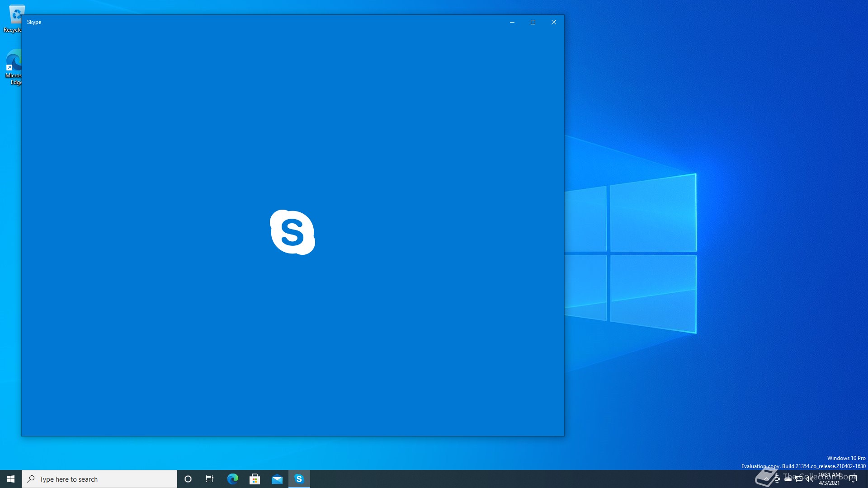Open the Mail app on the taskbar
The image size is (868, 488).
coord(277,479)
